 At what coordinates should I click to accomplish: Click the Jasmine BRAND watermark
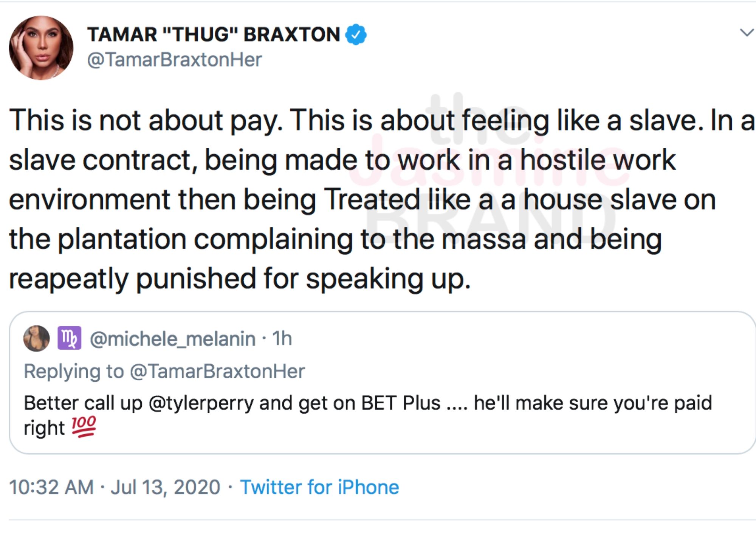point(488,166)
